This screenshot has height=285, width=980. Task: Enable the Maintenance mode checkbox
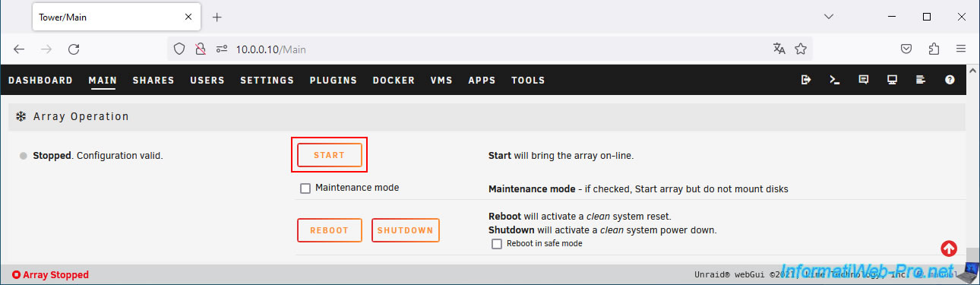[305, 188]
